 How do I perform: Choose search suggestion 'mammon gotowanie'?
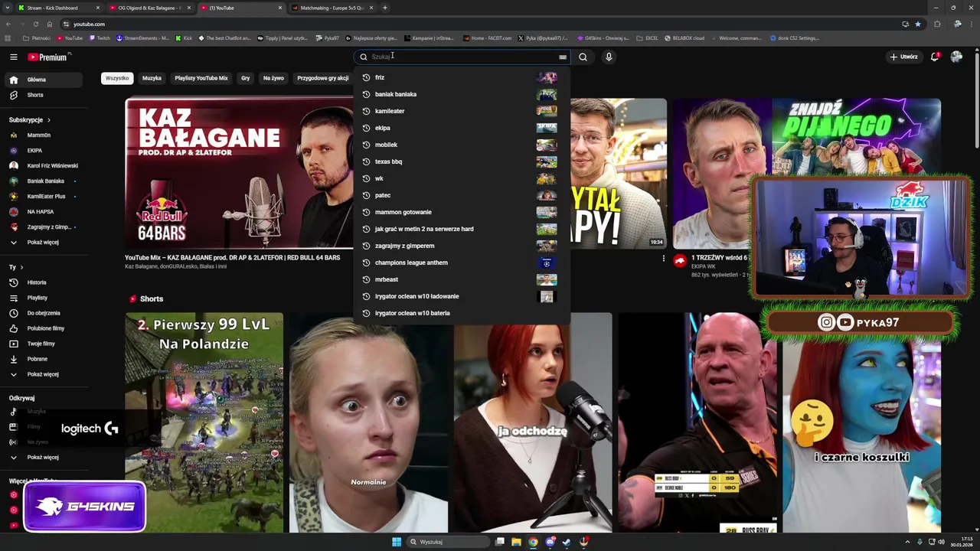[x=462, y=212]
